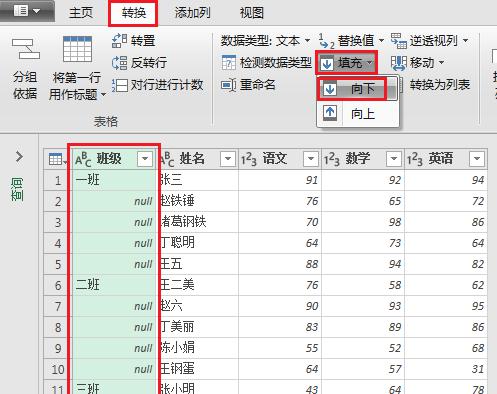Click the 分组依据 icon

[26, 49]
